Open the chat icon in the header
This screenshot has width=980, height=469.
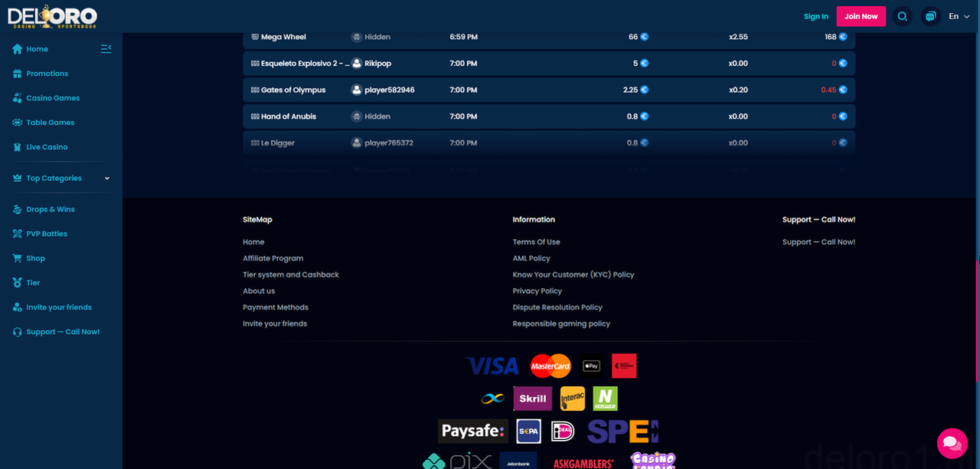931,16
